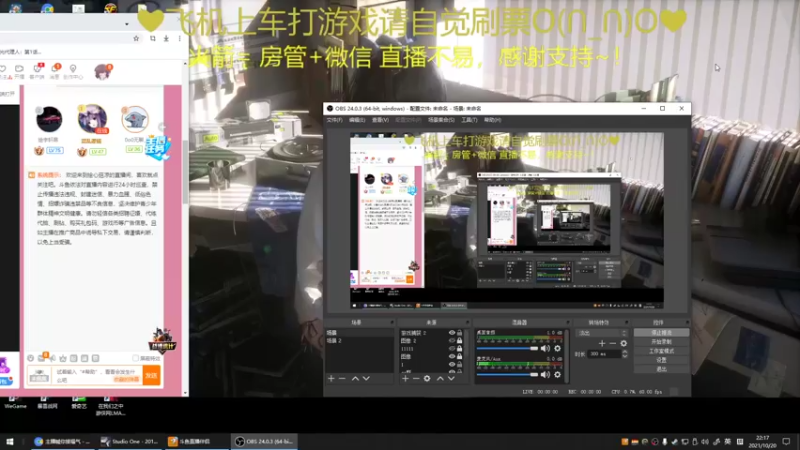Click the chat message input field

(x=97, y=376)
